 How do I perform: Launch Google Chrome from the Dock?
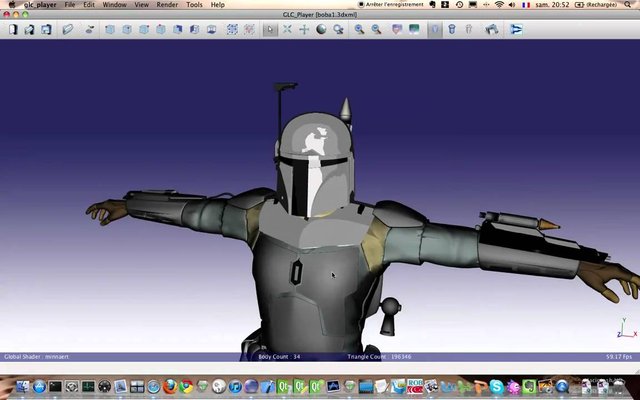click(186, 386)
